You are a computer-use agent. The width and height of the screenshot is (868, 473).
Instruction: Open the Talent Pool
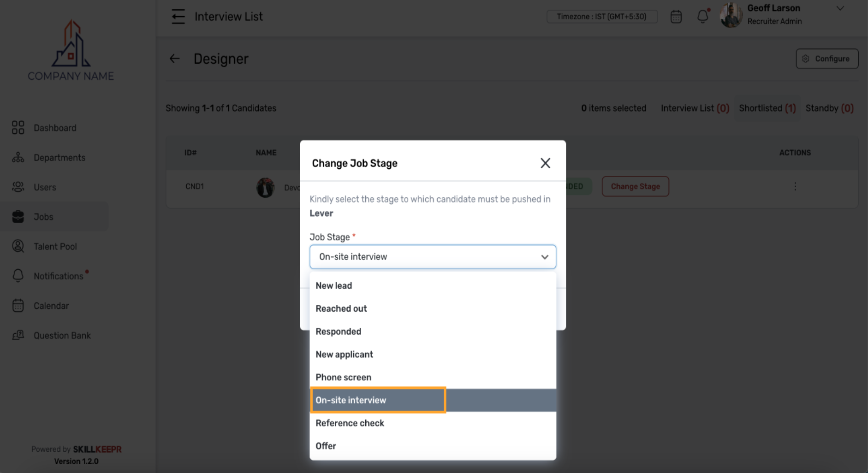pos(55,246)
